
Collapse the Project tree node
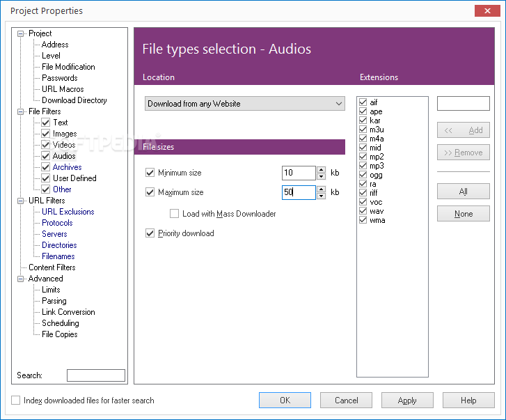coord(21,33)
